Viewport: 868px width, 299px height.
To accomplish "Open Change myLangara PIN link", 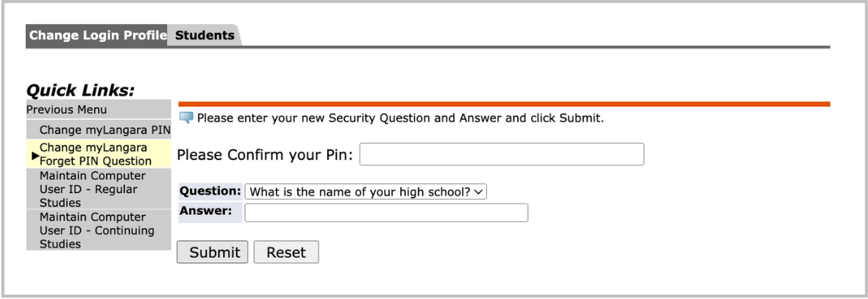I will [x=104, y=131].
